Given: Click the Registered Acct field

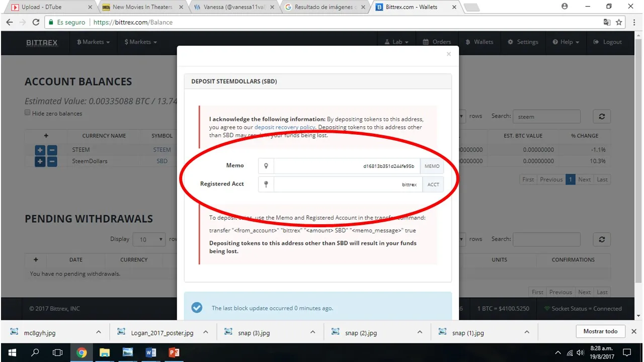Looking at the screenshot, I should coord(348,185).
